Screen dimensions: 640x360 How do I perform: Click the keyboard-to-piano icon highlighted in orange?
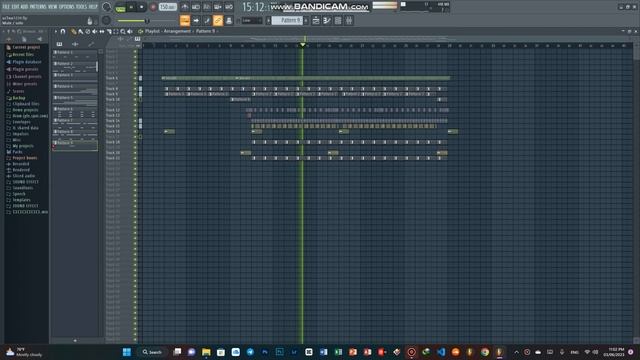coord(185,20)
